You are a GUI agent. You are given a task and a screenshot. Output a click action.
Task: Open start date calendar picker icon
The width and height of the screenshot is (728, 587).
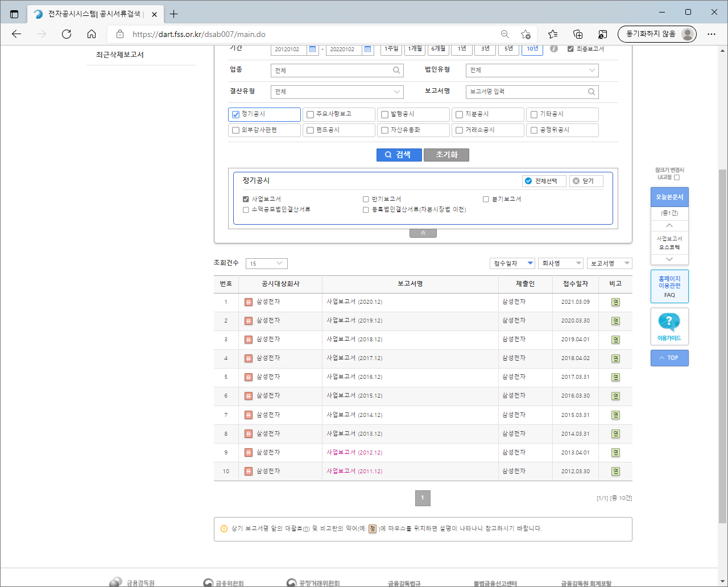[x=312, y=49]
